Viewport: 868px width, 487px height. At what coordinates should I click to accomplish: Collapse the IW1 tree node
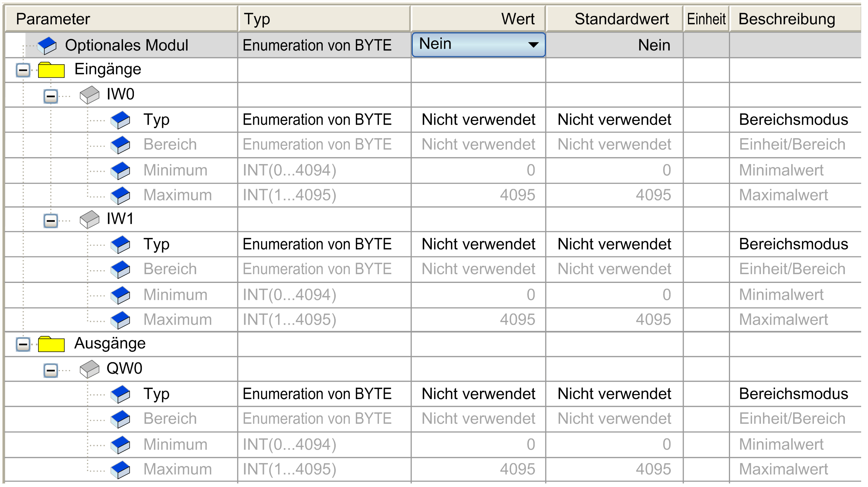point(51,220)
